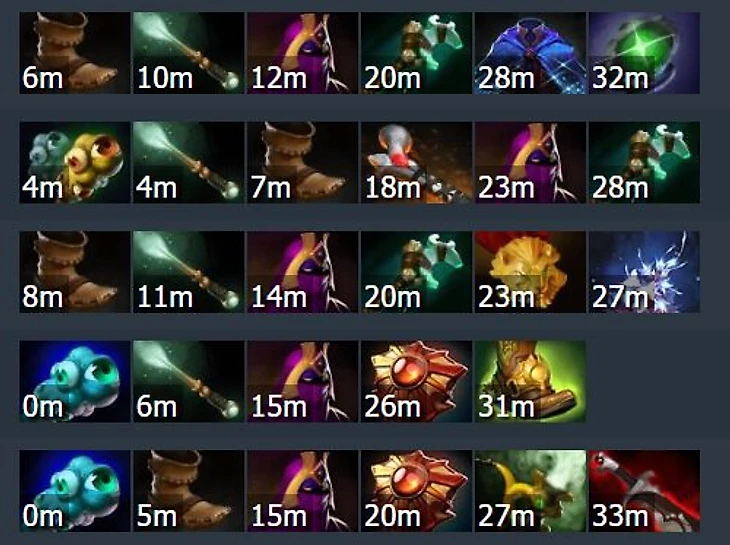Select the boots icon labeled 7m
This screenshot has width=730, height=545.
click(x=302, y=162)
